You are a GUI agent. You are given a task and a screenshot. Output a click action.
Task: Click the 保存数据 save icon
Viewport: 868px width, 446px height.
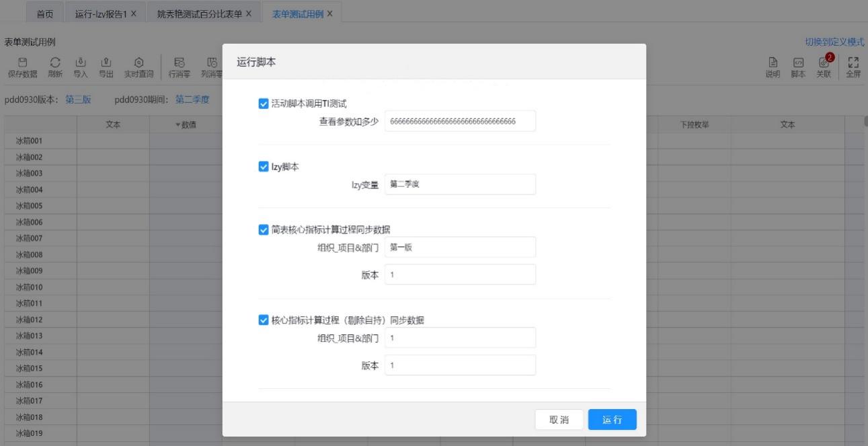(x=22, y=63)
